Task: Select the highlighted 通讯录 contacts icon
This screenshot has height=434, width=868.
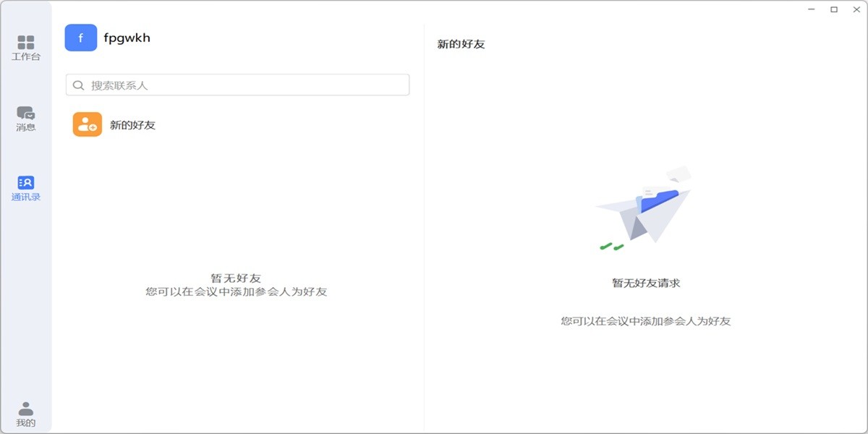Action: 26,184
